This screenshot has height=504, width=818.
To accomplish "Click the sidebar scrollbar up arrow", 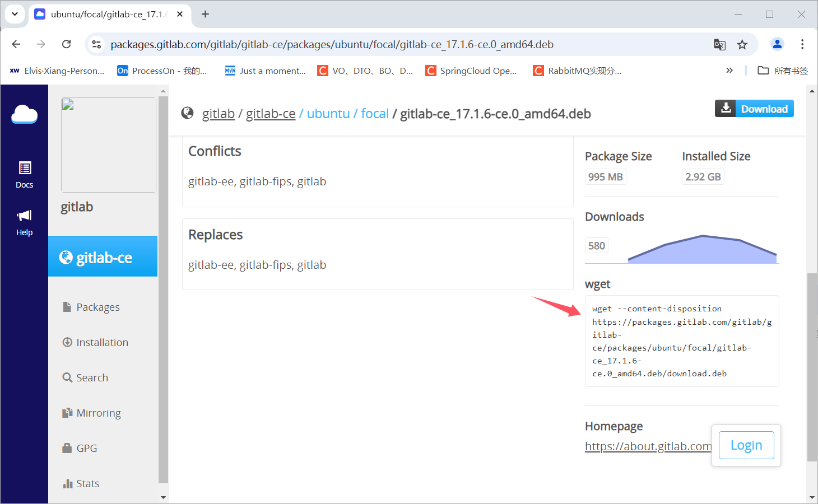I will (x=163, y=91).
